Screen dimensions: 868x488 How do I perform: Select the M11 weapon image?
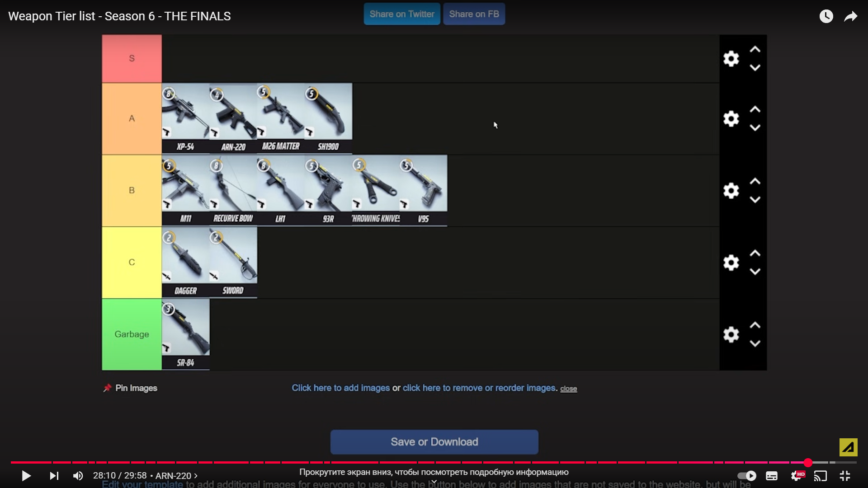tap(185, 190)
